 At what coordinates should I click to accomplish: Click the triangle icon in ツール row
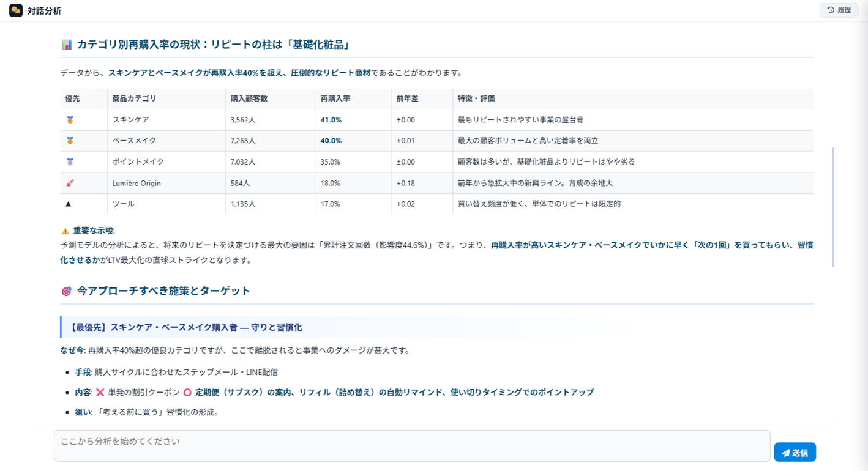click(x=69, y=204)
